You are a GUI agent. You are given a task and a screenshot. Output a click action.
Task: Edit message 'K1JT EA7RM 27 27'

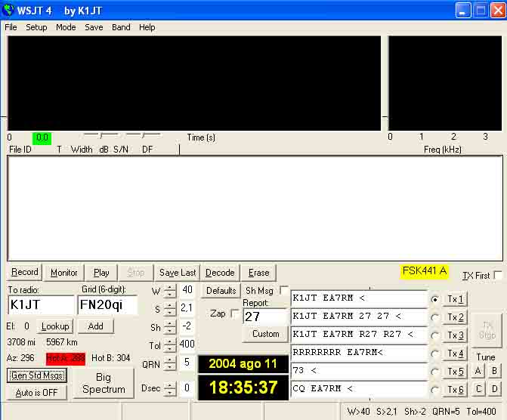pos(359,317)
